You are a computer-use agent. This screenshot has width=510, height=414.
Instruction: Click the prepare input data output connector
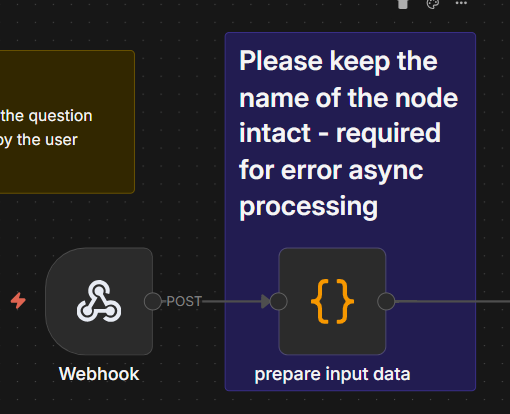[386, 301]
